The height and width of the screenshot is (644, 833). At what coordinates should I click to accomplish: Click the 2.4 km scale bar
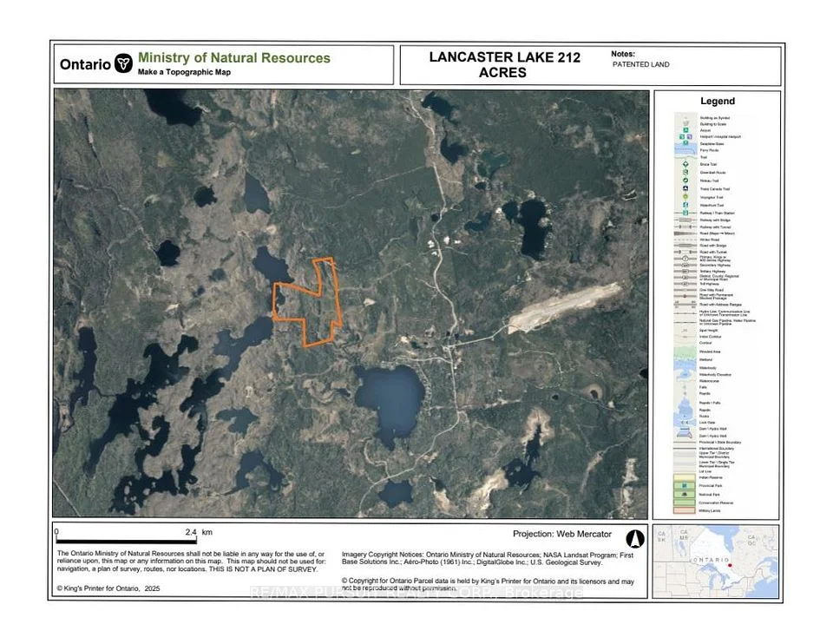point(127,541)
